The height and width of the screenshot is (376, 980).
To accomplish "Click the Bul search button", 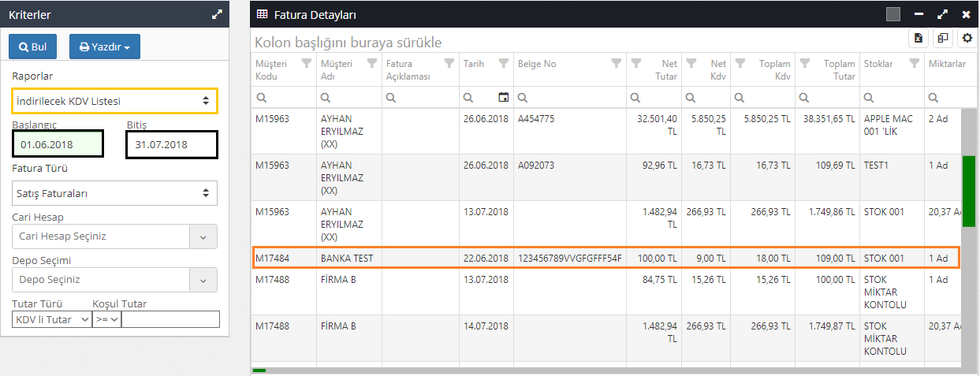I will point(32,47).
